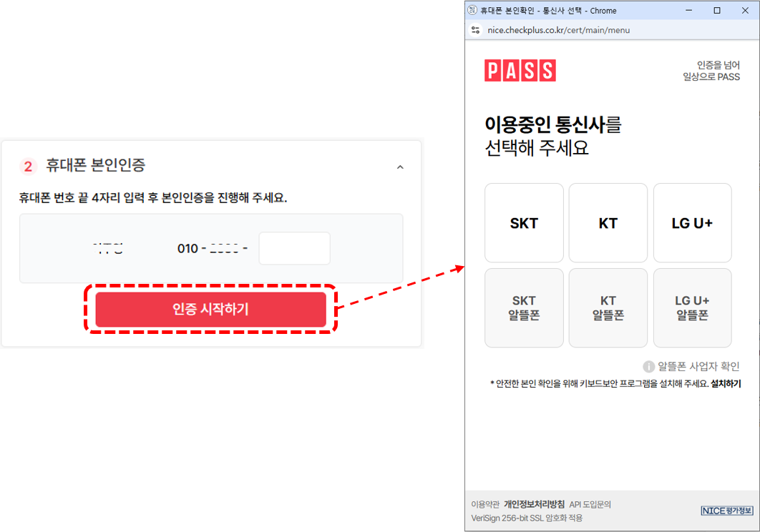Choose KT 알뜰폰 option
The height and width of the screenshot is (532, 760).
coord(608,307)
